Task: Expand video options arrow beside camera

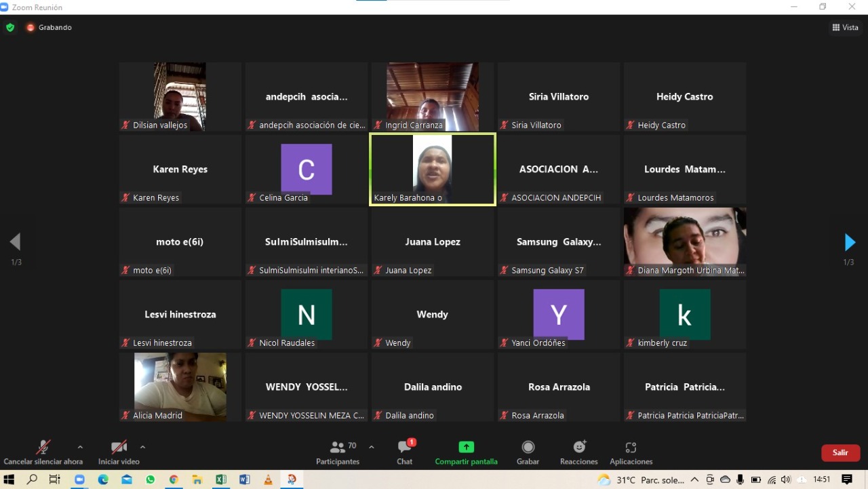Action: pos(142,447)
